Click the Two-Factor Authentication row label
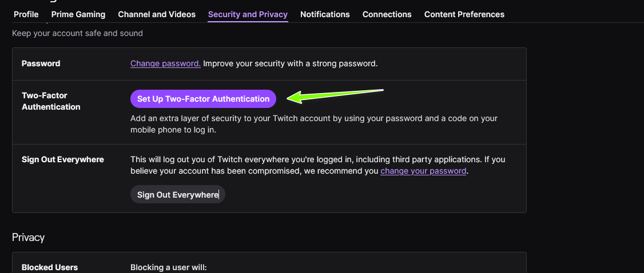This screenshot has height=273, width=644. point(51,101)
